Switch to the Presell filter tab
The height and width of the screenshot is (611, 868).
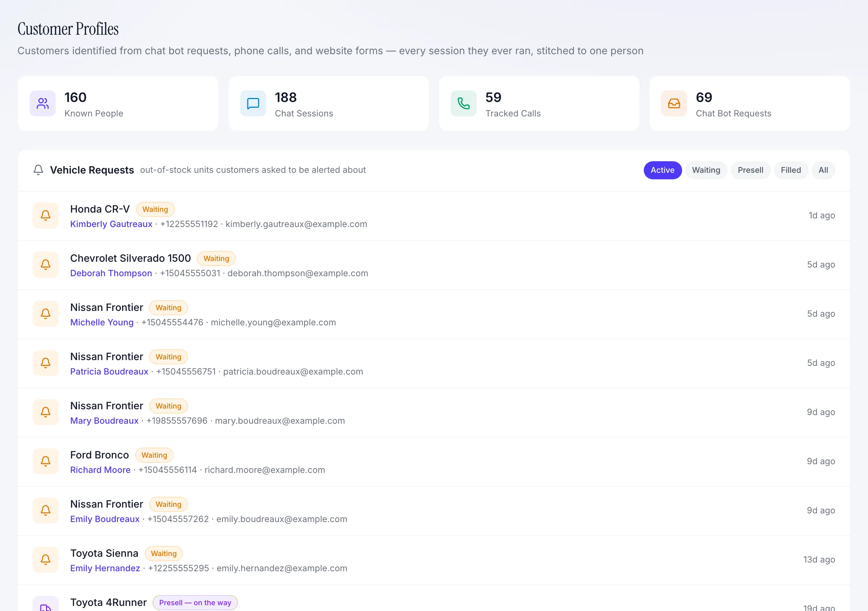[750, 170]
